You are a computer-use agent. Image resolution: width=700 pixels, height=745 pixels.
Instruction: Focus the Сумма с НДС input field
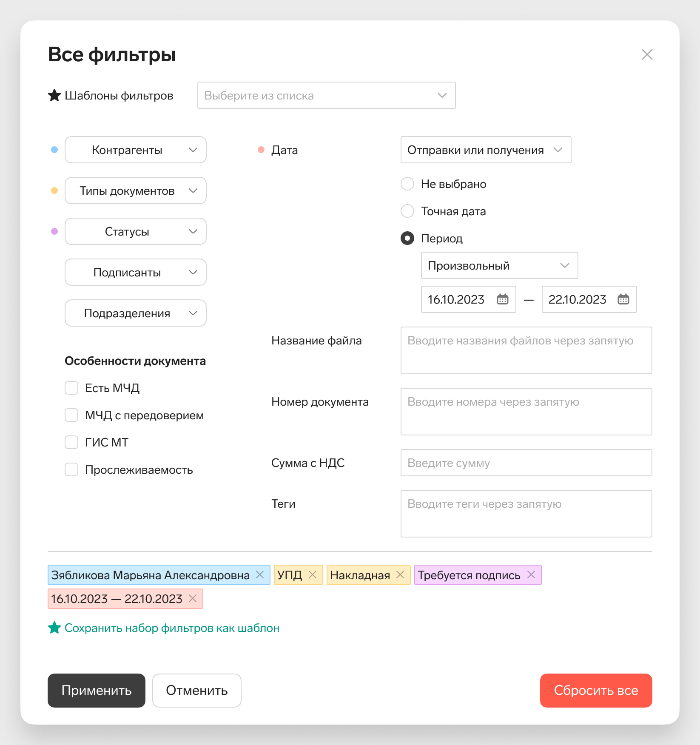526,463
